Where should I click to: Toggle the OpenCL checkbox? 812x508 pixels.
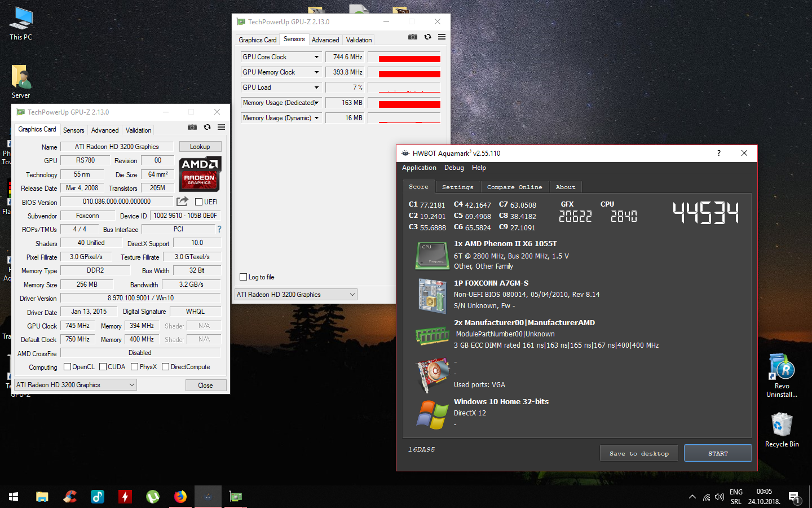pos(68,367)
